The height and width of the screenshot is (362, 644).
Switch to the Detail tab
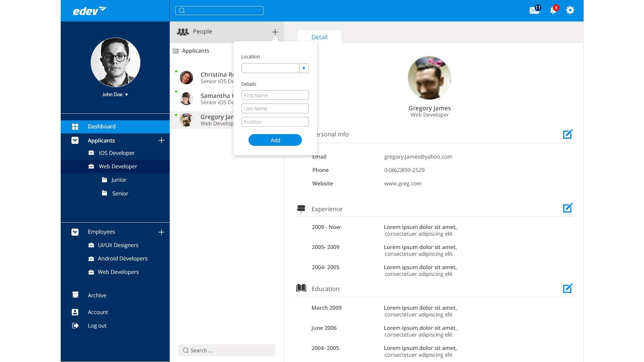319,37
